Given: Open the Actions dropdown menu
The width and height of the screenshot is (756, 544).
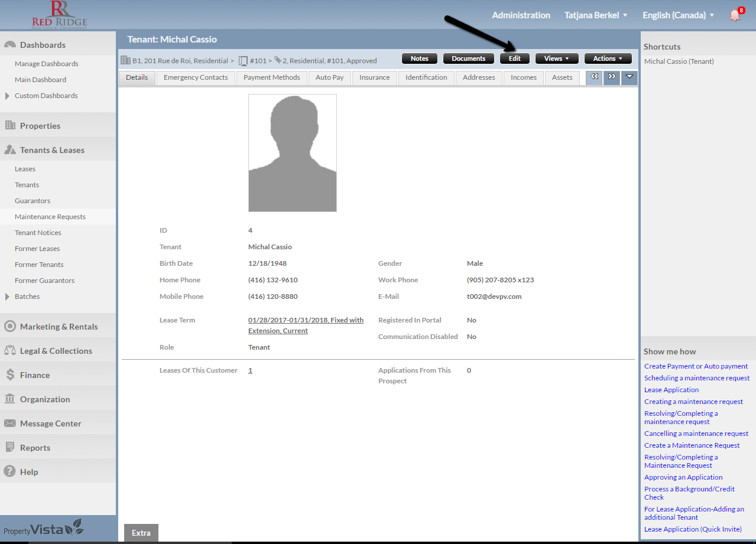Looking at the screenshot, I should (608, 58).
